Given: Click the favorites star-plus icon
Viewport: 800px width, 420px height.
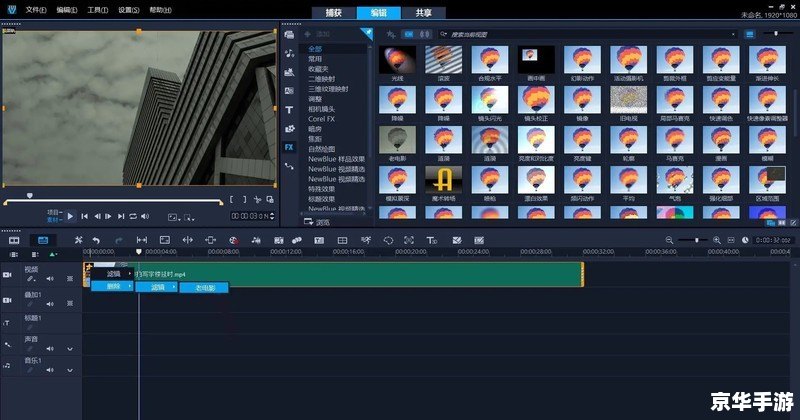Looking at the screenshot, I should pos(391,34).
